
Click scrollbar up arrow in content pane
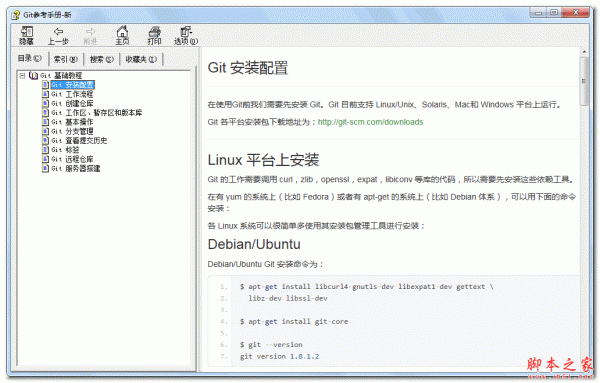(x=584, y=52)
